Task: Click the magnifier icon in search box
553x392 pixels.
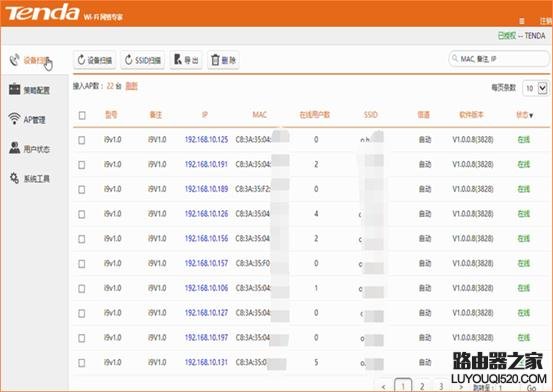Action: (455, 58)
